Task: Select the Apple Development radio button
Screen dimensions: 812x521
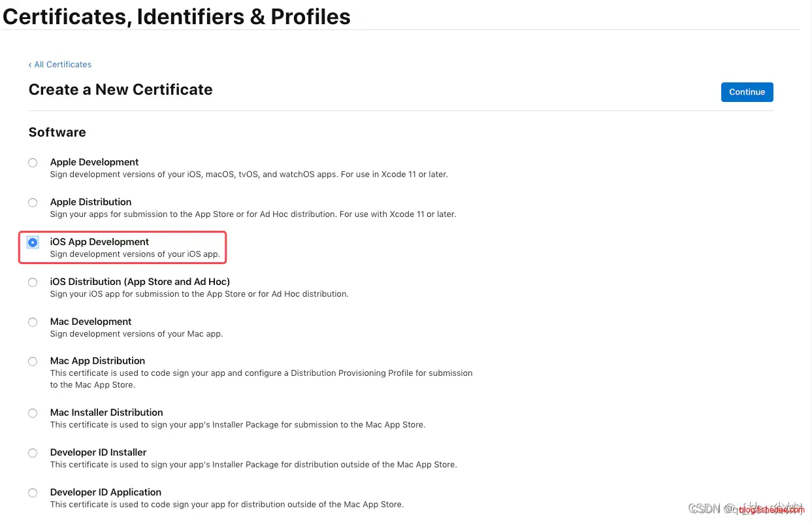Action: click(x=33, y=163)
